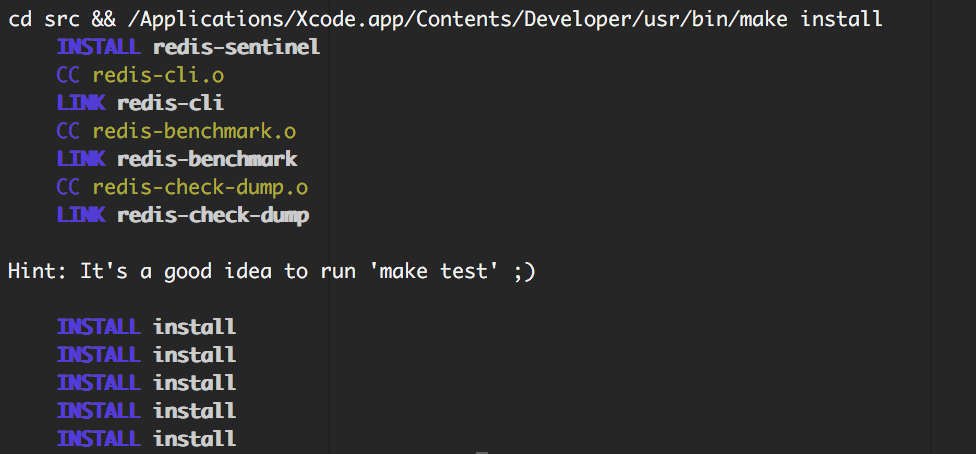The width and height of the screenshot is (976, 454).
Task: Click the bold redis-check-dump binary name
Action: [x=213, y=215]
